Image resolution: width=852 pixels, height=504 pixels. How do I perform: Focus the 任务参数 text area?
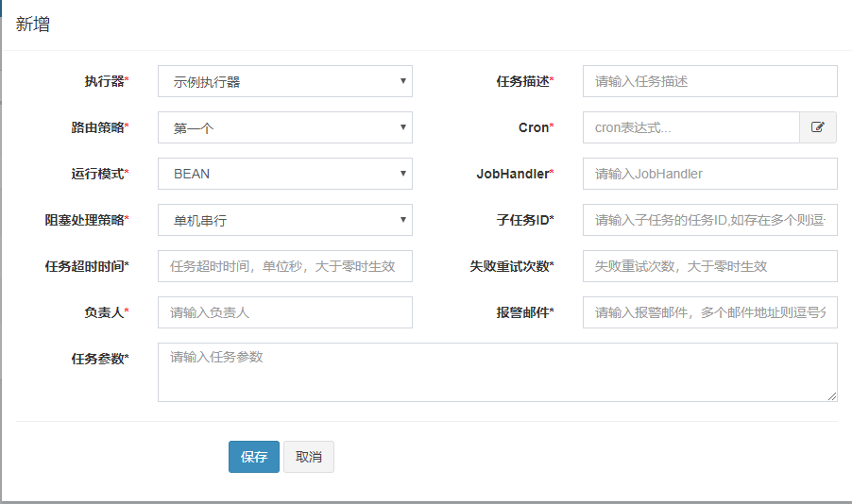pyautogui.click(x=498, y=372)
